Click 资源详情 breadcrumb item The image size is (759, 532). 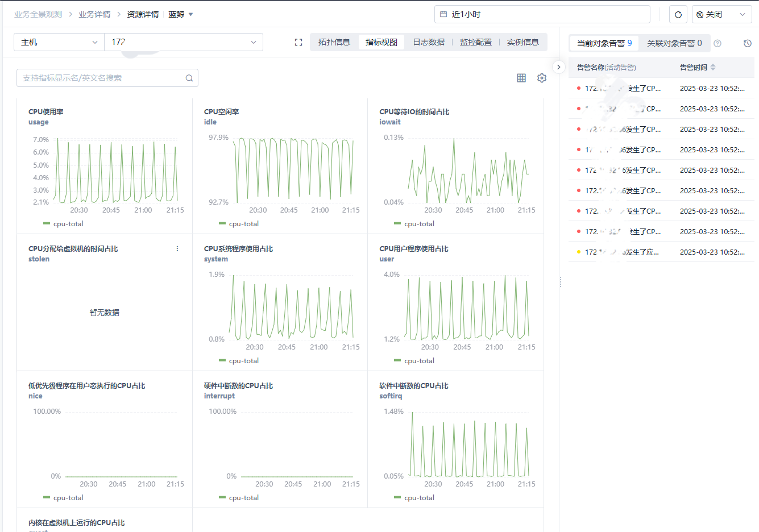click(143, 14)
